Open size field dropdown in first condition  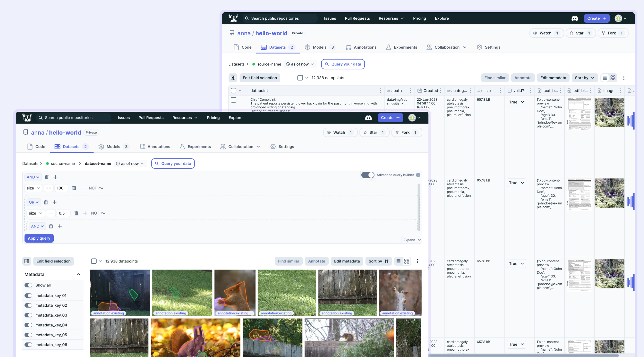pyautogui.click(x=33, y=188)
